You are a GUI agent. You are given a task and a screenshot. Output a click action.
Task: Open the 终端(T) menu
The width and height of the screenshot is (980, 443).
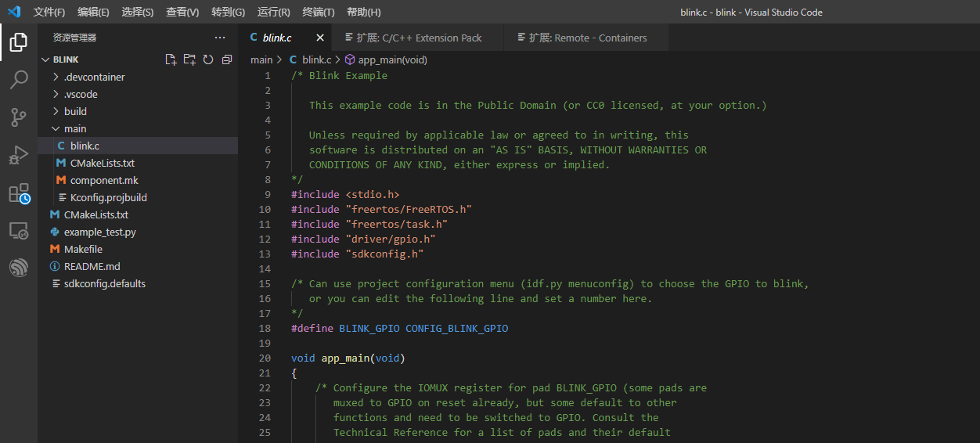tap(319, 12)
